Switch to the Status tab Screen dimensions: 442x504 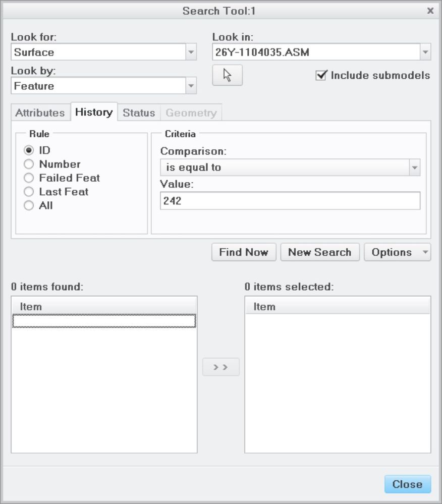[x=139, y=113]
